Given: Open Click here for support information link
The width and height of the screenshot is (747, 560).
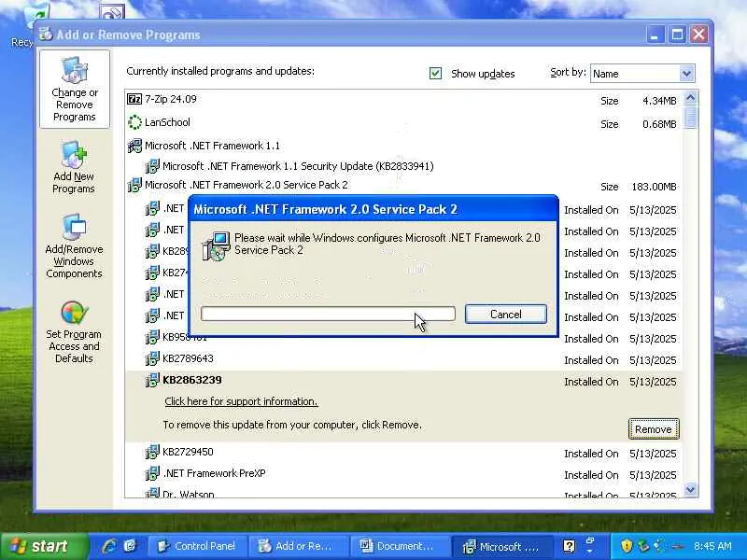Looking at the screenshot, I should (241, 401).
